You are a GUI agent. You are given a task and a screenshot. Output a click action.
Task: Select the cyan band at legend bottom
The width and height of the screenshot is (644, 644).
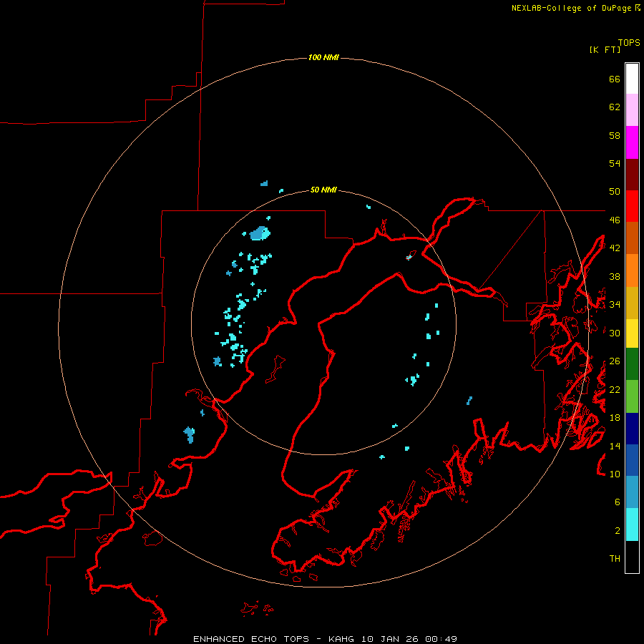pyautogui.click(x=632, y=525)
